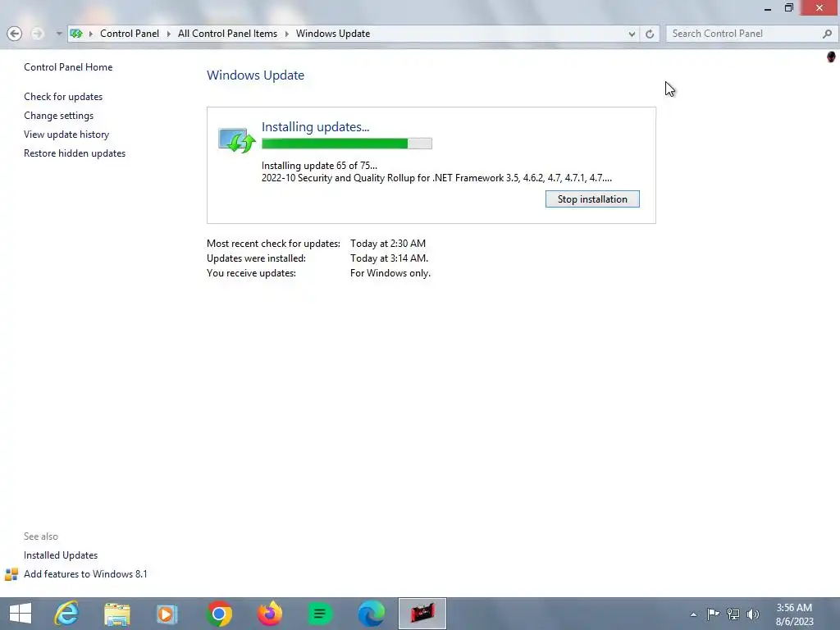This screenshot has height=630, width=840.
Task: Expand the root chevron before Control Panel
Action: pyautogui.click(x=90, y=34)
